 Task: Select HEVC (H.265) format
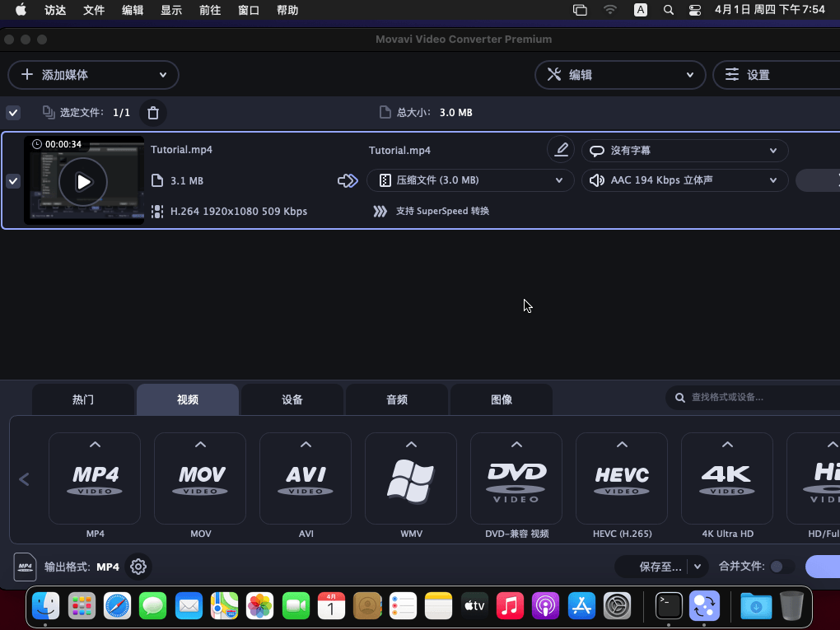tap(622, 479)
